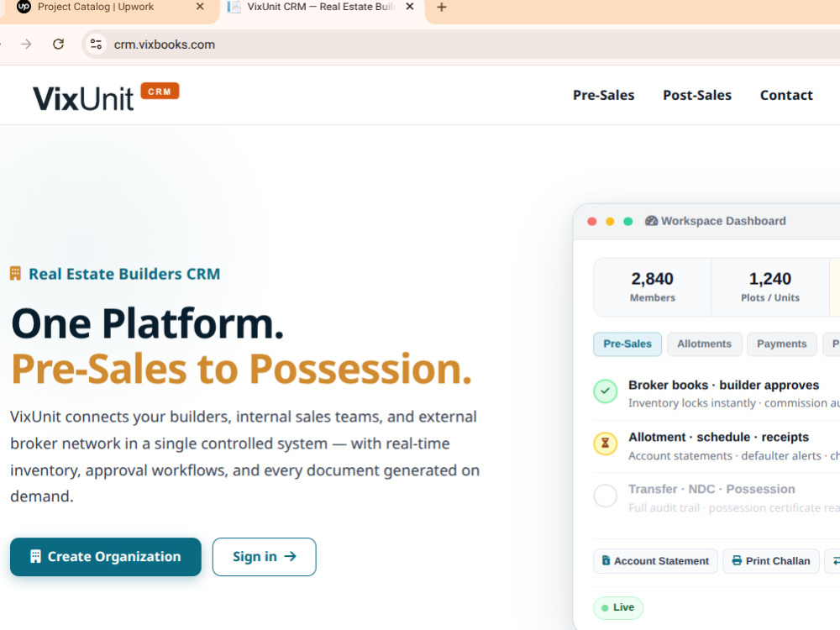Click the VixUnit logo
Screen dimensions: 840x630
click(x=83, y=98)
